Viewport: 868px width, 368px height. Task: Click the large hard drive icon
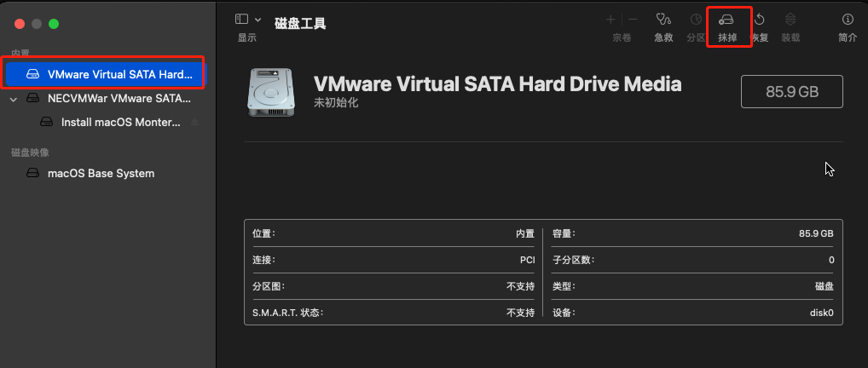click(x=271, y=92)
